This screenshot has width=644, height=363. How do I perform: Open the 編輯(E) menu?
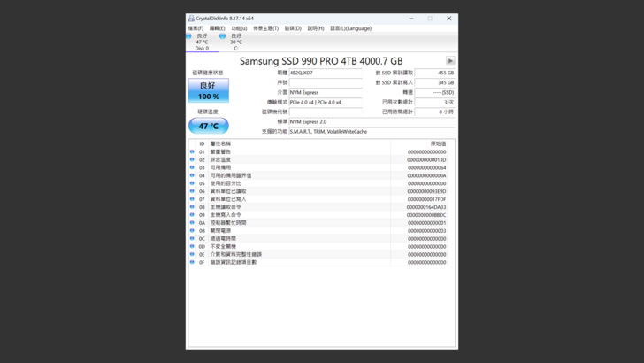217,28
